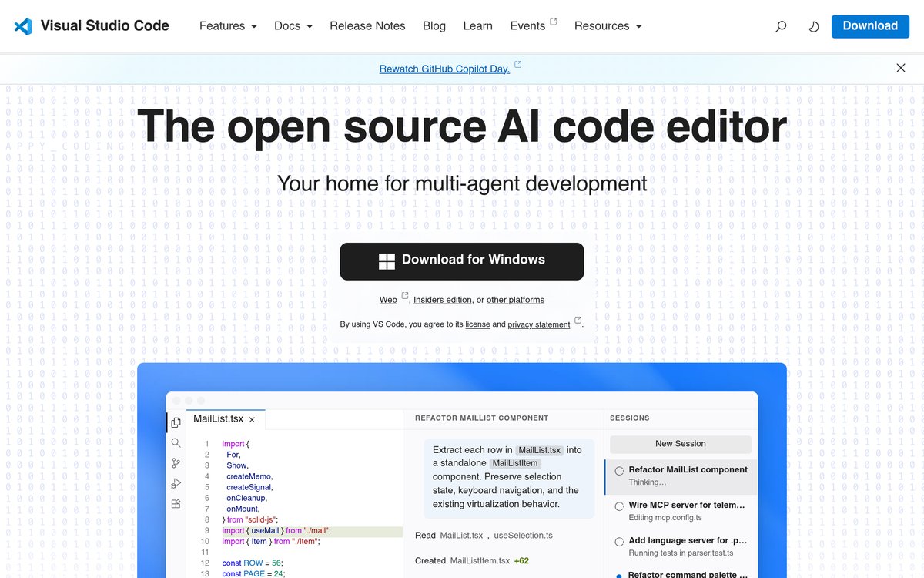924x578 pixels.
Task: Open the Events page
Action: tap(527, 26)
